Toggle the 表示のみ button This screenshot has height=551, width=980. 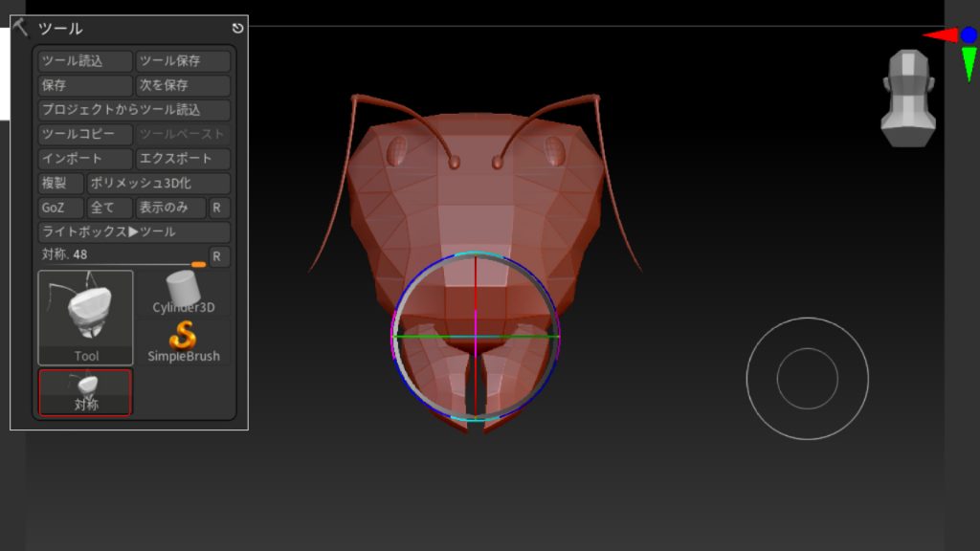(169, 208)
